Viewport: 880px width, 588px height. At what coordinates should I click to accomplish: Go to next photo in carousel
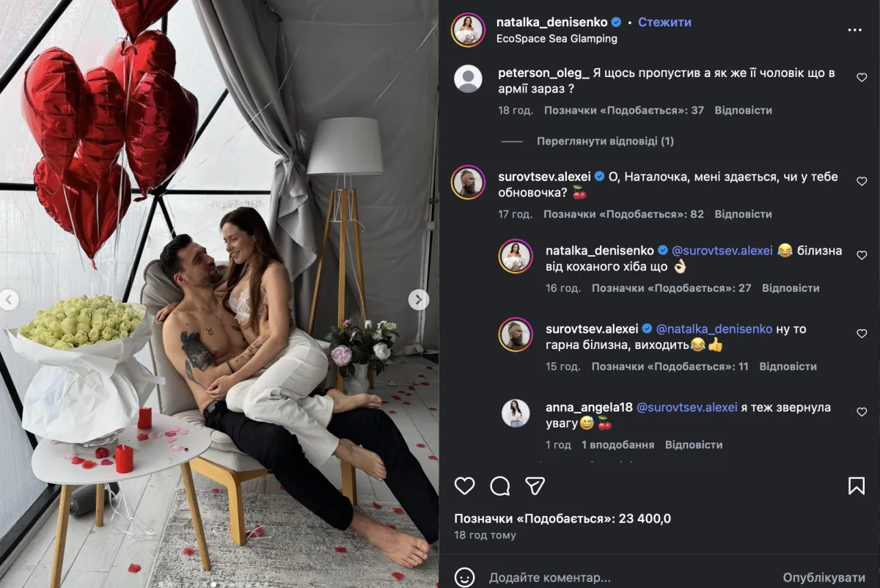click(x=419, y=299)
